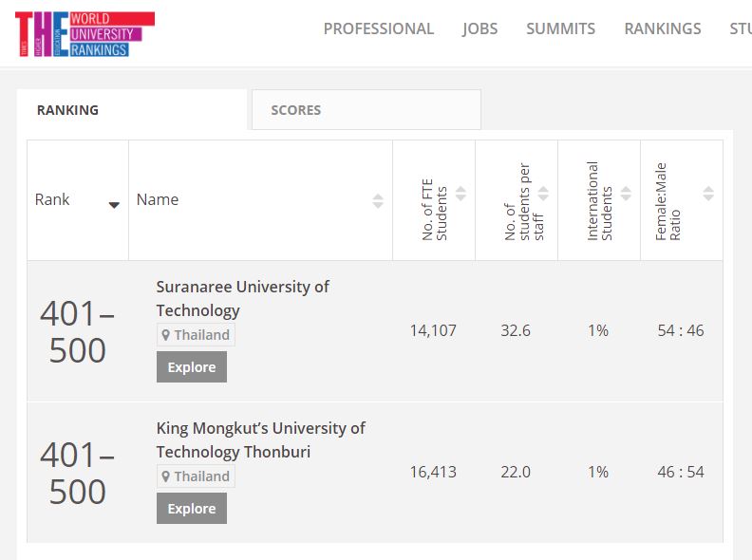Click Thailand tag under King Mongkut's University
This screenshot has height=560, width=752.
pos(197,476)
